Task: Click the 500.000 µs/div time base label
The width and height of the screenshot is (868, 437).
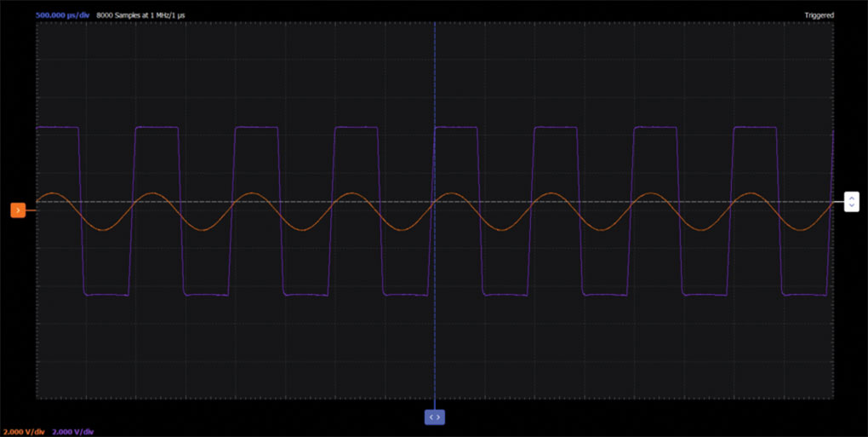Action: point(63,15)
